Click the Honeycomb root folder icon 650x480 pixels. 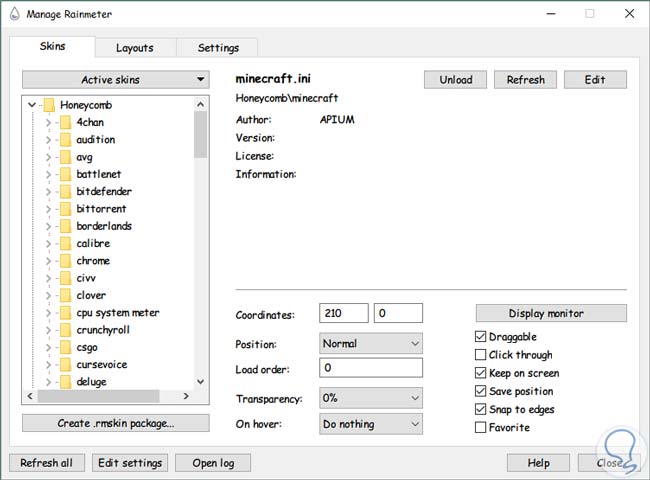tap(48, 105)
